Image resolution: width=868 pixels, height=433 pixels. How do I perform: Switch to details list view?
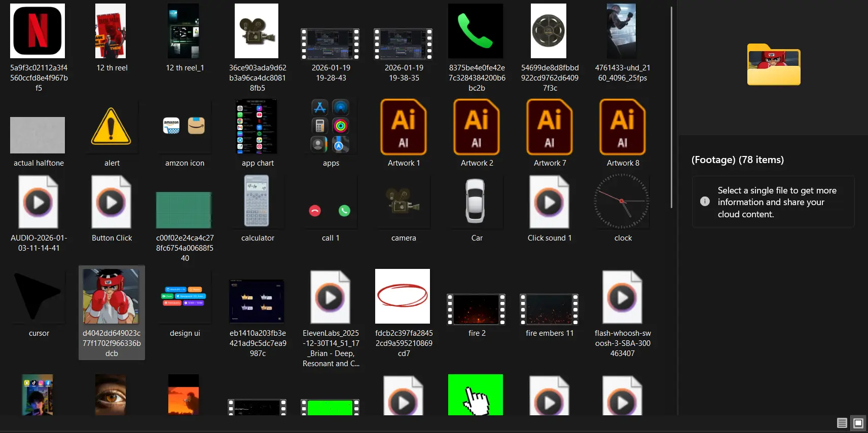coord(842,423)
